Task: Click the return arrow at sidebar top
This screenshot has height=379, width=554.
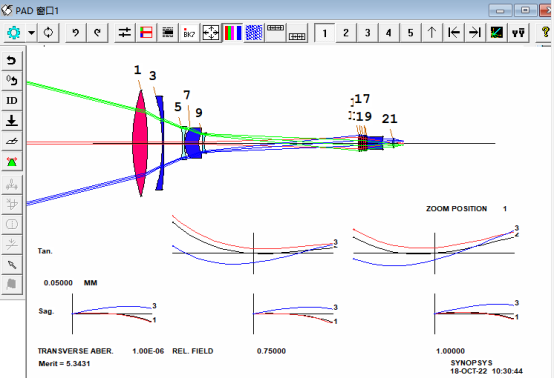Action: tap(12, 60)
